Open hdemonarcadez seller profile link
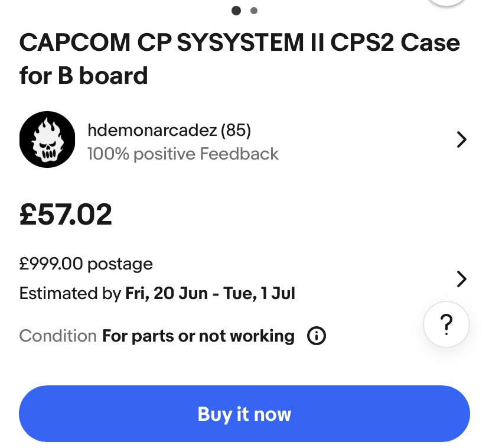The height and width of the screenshot is (448, 489). [152, 130]
